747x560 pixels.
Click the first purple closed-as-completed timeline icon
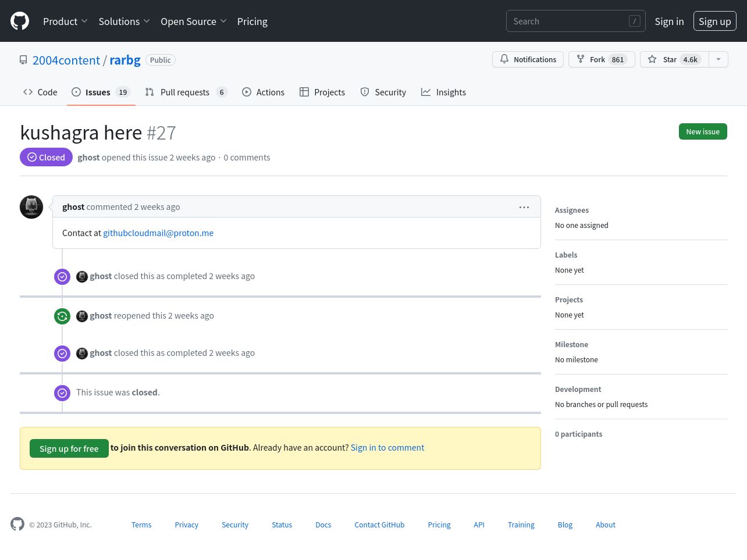click(62, 277)
